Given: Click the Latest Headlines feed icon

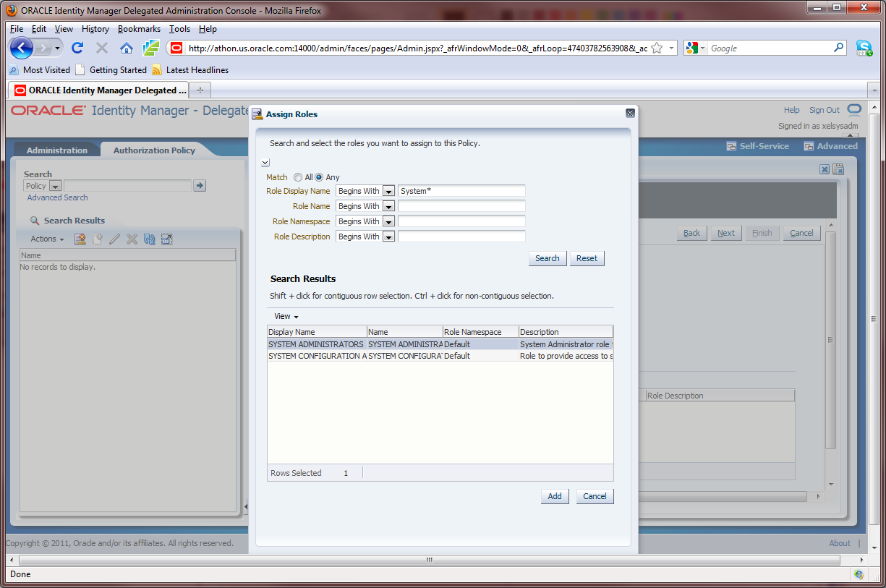Looking at the screenshot, I should [x=157, y=70].
